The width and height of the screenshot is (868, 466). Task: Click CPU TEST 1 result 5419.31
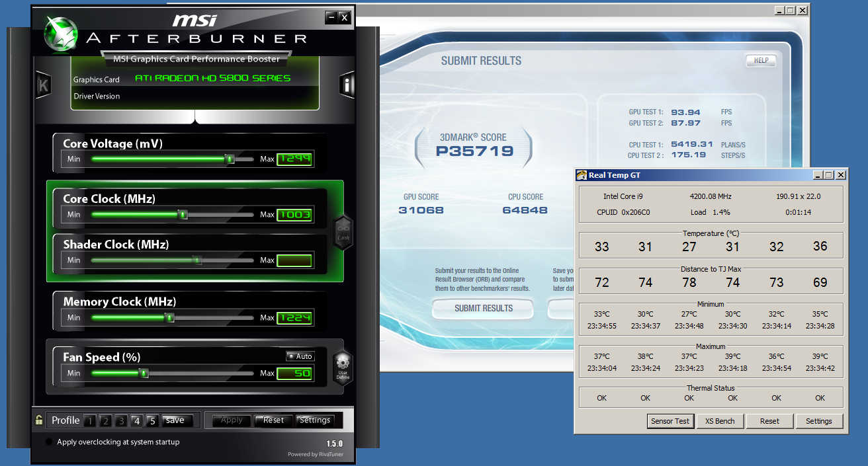pos(691,144)
